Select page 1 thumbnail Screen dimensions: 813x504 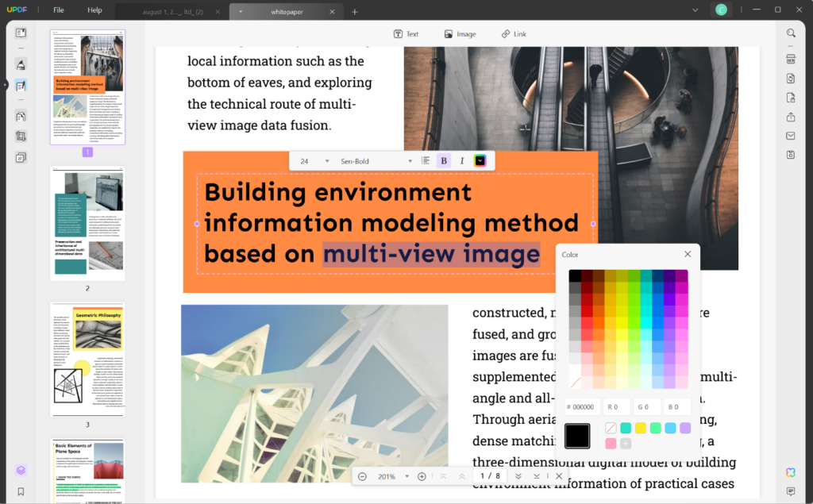pyautogui.click(x=87, y=87)
